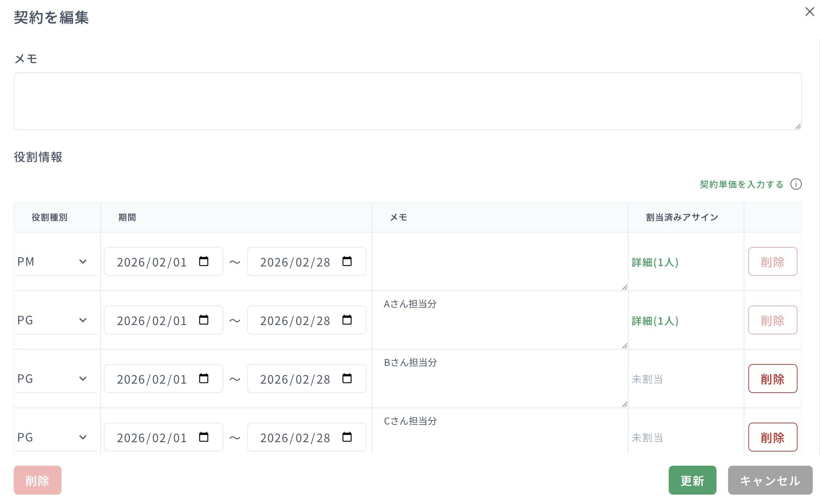The height and width of the screenshot is (504, 820).
Task: Click the 未割当 status in Bさん担当分 row
Action: pyautogui.click(x=647, y=379)
